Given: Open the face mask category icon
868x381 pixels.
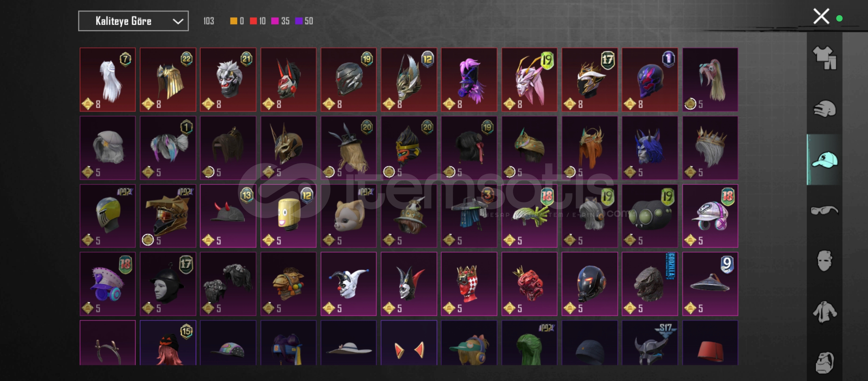Looking at the screenshot, I should (825, 261).
